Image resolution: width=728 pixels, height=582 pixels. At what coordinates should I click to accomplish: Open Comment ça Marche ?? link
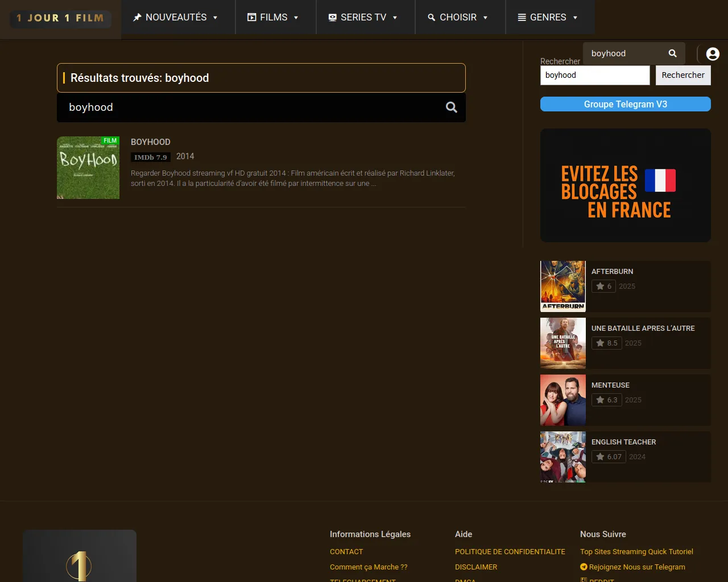click(369, 567)
